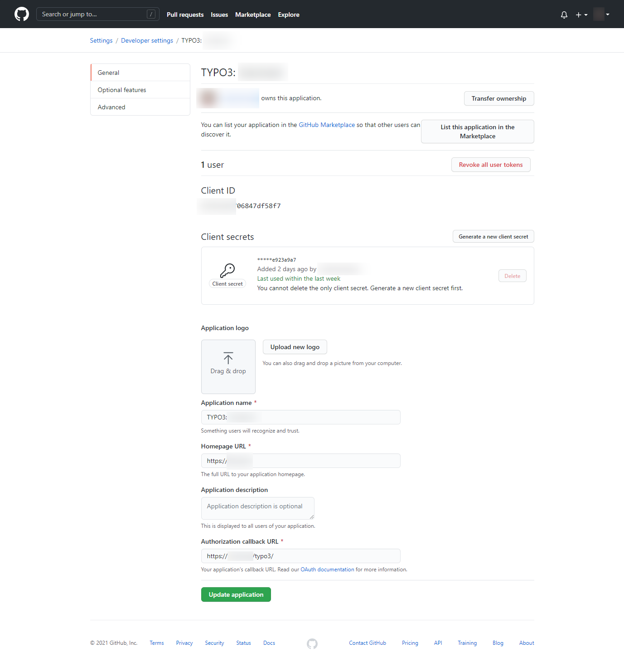The width and height of the screenshot is (624, 672).
Task: Open the Contact GitHub footer link
Action: [x=368, y=643]
